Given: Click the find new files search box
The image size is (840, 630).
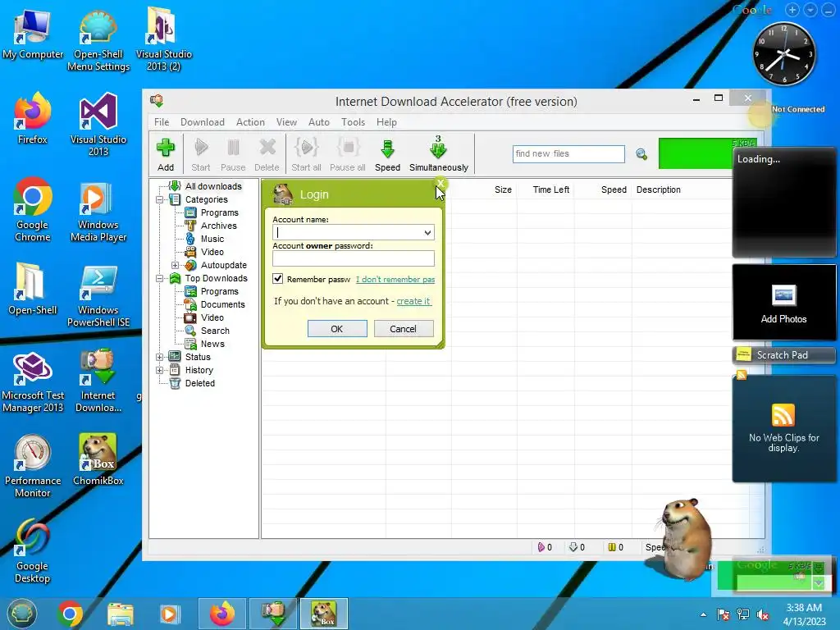Looking at the screenshot, I should (x=568, y=153).
